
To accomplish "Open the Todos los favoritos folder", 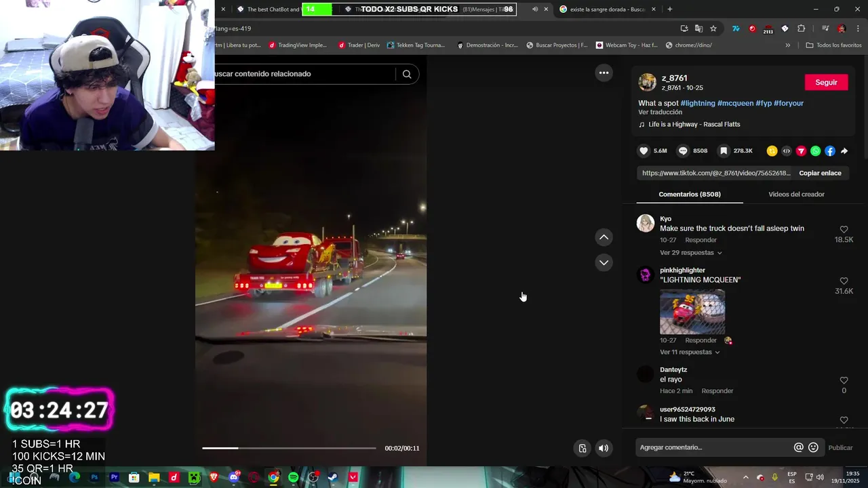I will point(833,45).
